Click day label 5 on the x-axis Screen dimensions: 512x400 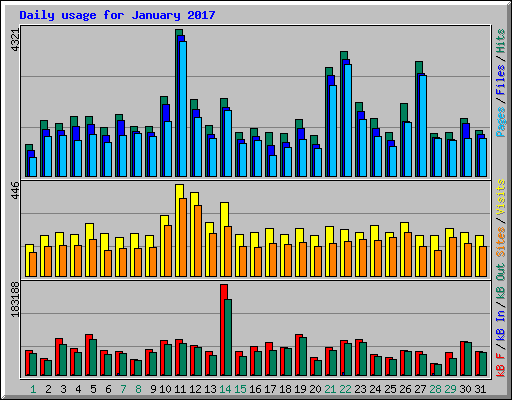point(93,389)
